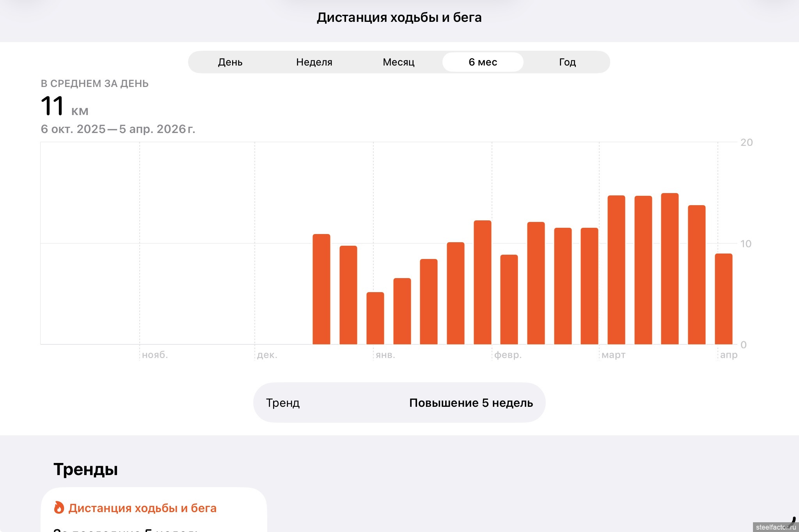Click the page title Дистанция ходьбы и бега
799x532 pixels.
(x=399, y=18)
